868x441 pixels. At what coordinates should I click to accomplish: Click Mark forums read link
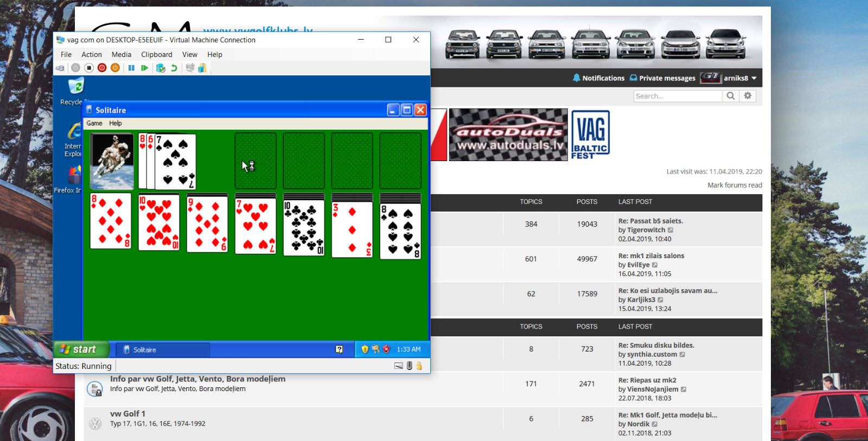coord(735,186)
